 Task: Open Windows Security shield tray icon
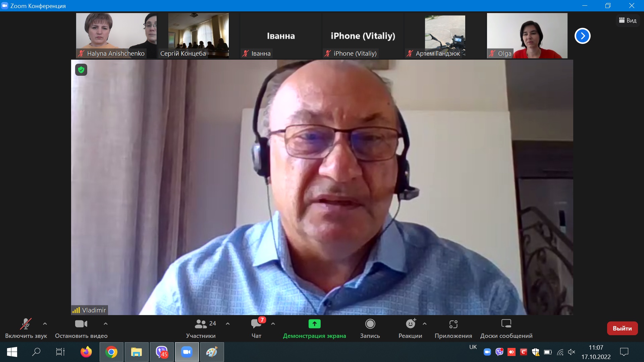click(x=536, y=352)
